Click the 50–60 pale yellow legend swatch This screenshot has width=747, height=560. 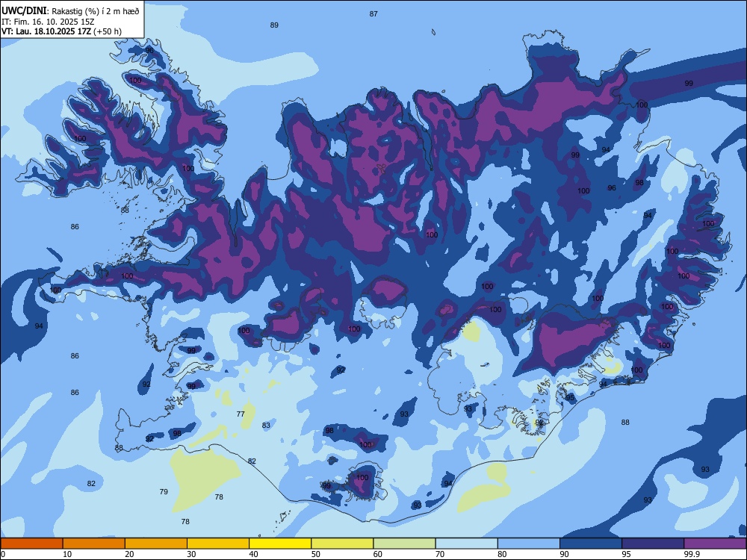(343, 544)
